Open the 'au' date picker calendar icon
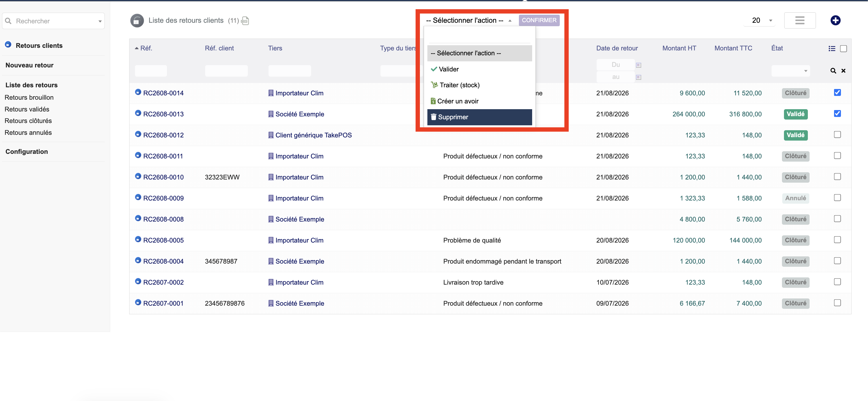The height and width of the screenshot is (401, 868). click(x=639, y=77)
